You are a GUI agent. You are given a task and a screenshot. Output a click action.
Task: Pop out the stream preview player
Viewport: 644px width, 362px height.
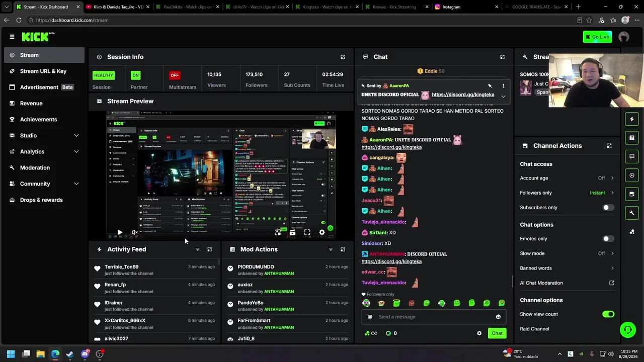point(278,232)
